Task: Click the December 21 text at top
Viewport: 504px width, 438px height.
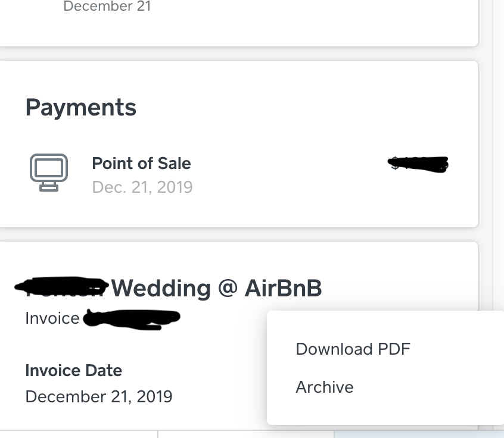Action: pyautogui.click(x=107, y=7)
